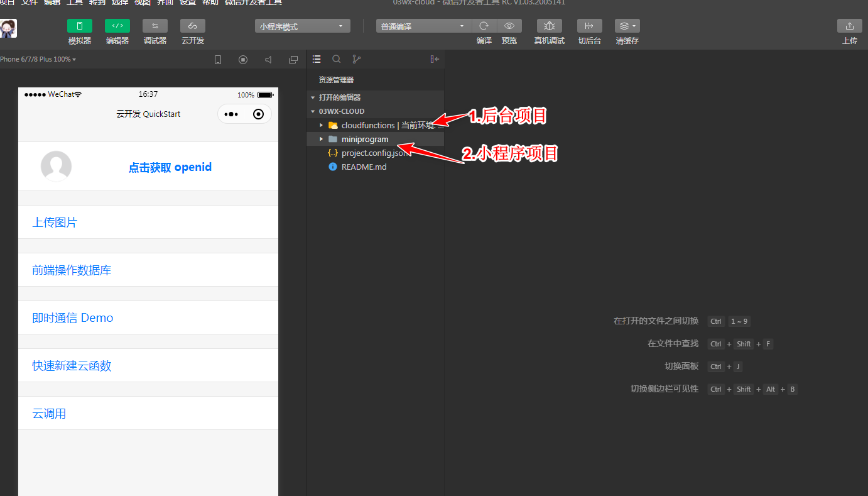
Task: Open 即时通信 Demo in the simulator
Action: [148, 317]
